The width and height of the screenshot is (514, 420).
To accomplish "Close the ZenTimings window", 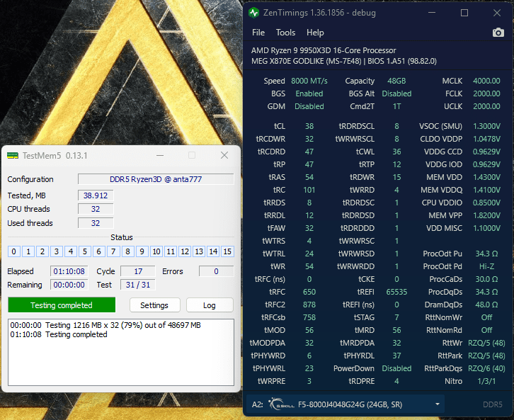I will [497, 13].
